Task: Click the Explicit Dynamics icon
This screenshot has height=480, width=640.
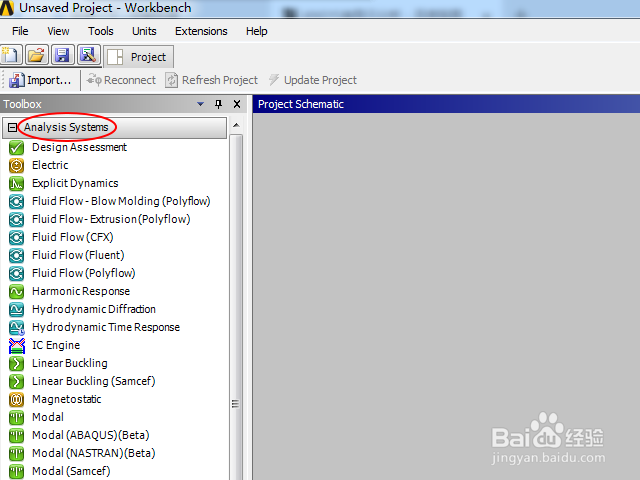Action: (x=16, y=183)
